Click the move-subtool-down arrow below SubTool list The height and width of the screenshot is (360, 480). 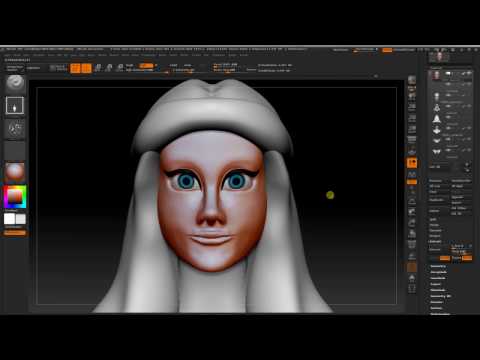tap(467, 170)
